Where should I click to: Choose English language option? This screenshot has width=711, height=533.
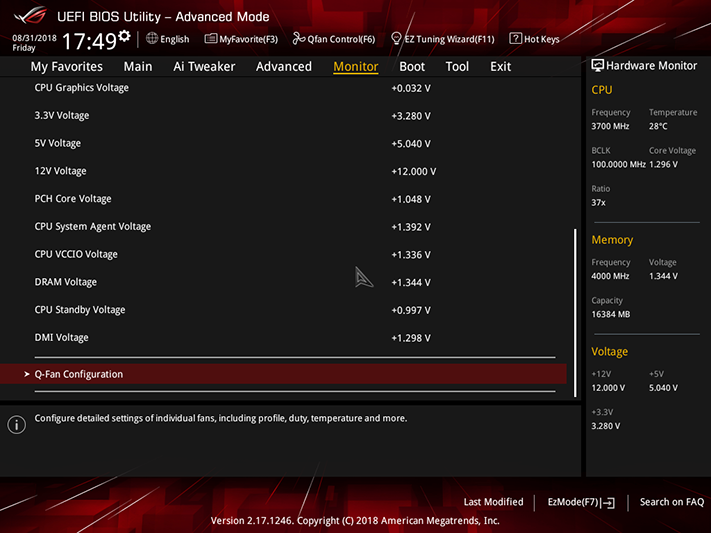175,39
